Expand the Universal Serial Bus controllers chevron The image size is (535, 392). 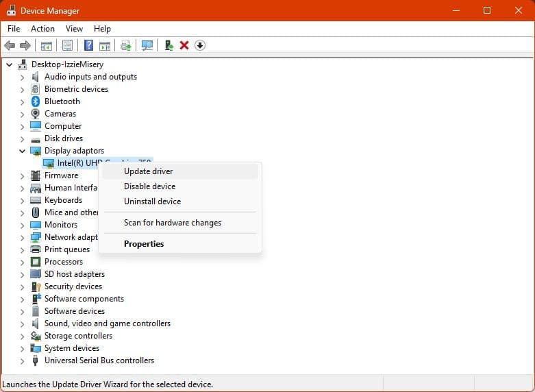22,360
